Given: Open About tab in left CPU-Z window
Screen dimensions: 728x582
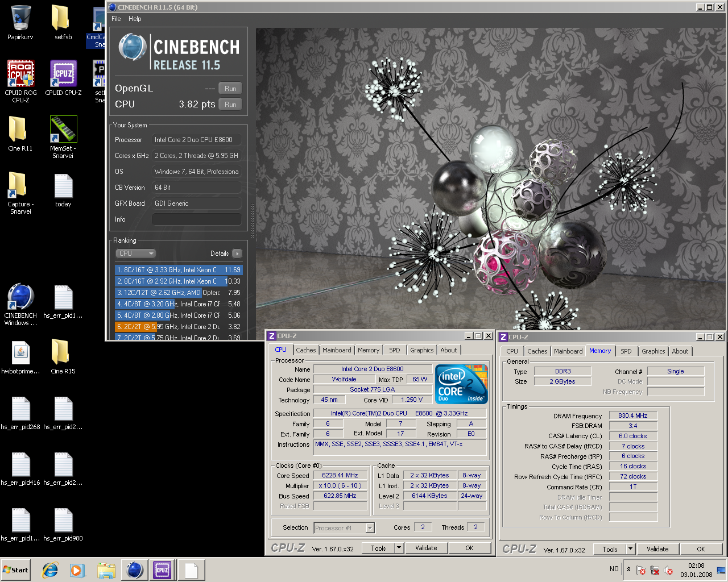Looking at the screenshot, I should [x=449, y=350].
